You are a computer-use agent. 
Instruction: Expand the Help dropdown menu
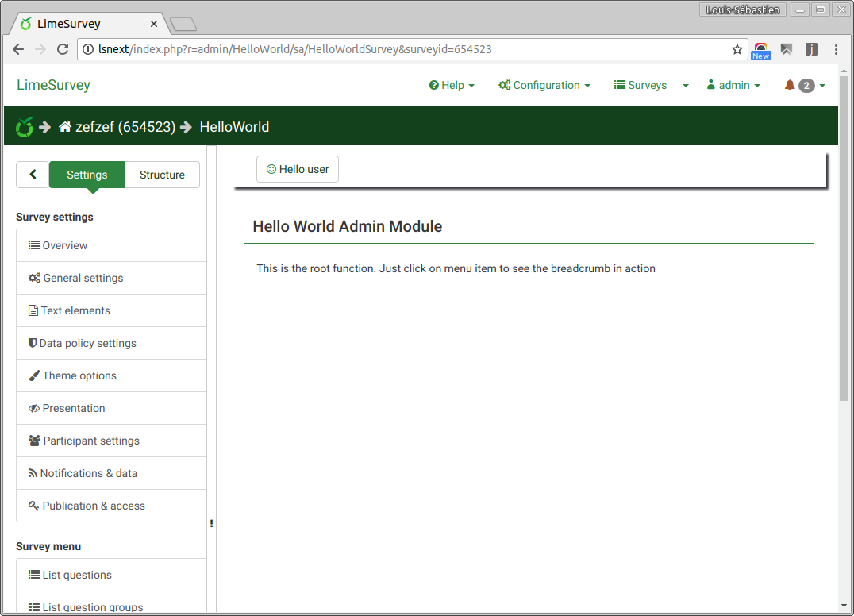452,85
